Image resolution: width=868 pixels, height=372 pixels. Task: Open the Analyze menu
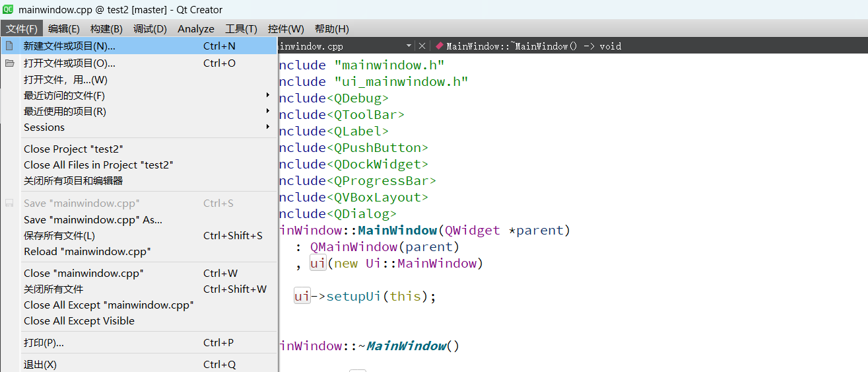tap(196, 28)
